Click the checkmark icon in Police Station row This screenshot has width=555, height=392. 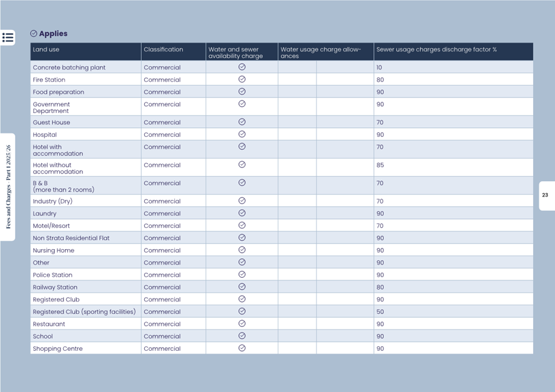[242, 275]
